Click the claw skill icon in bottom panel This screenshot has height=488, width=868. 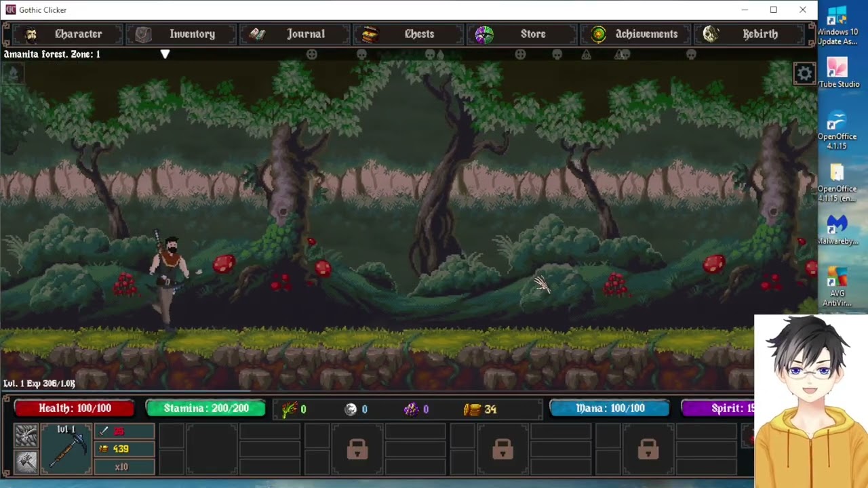pyautogui.click(x=26, y=435)
